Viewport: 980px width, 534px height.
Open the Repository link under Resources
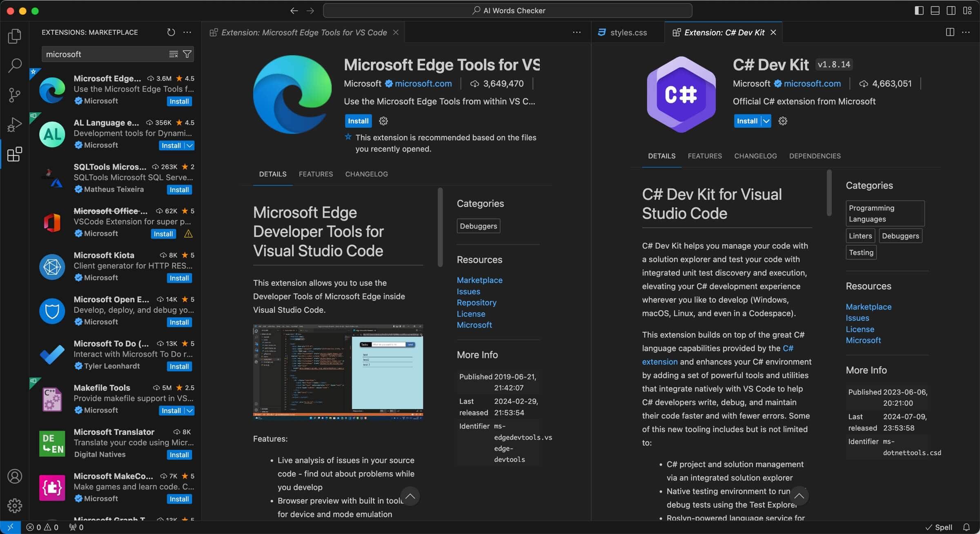[476, 303]
